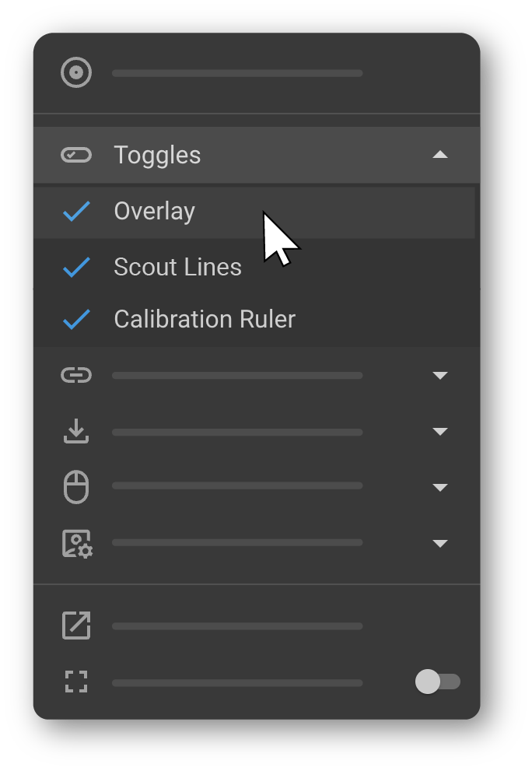This screenshot has height=771, width=532.
Task: Click the chain link icon
Action: click(76, 376)
